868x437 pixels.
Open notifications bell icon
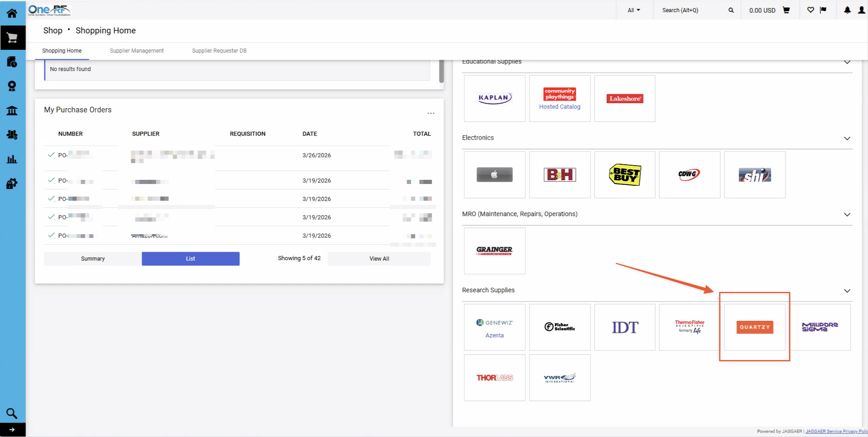click(x=847, y=10)
